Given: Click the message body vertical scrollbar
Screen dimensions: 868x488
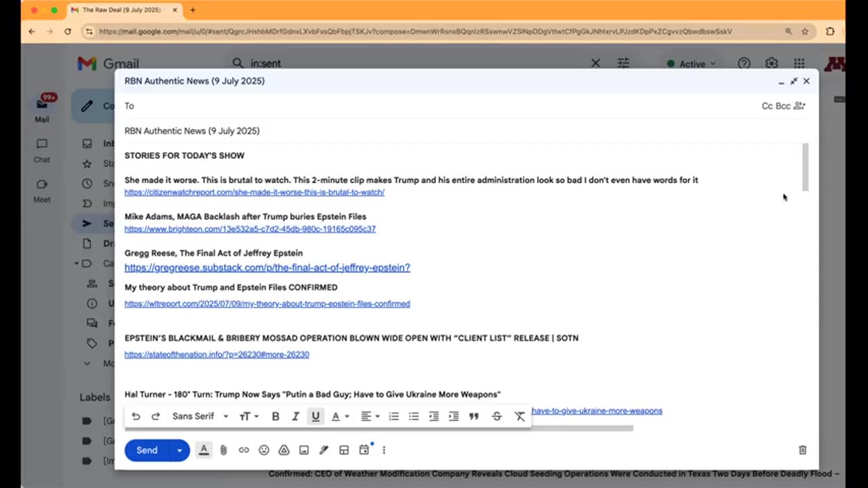Looking at the screenshot, I should 806,167.
